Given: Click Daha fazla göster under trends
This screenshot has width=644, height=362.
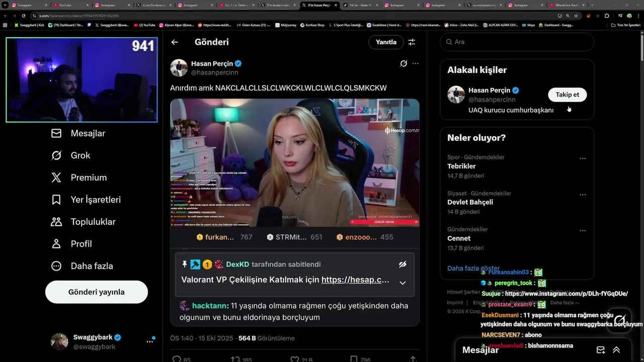Looking at the screenshot, I should [473, 268].
